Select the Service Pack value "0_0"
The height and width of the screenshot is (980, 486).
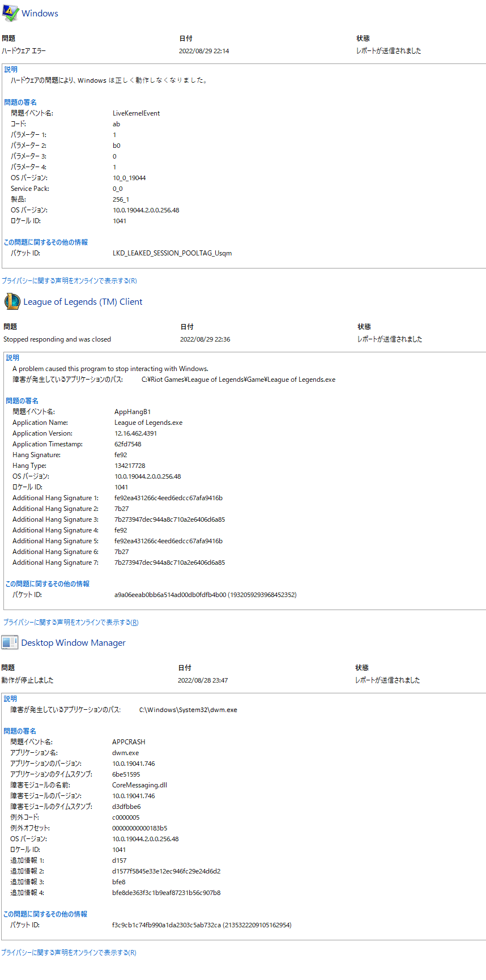pos(117,189)
